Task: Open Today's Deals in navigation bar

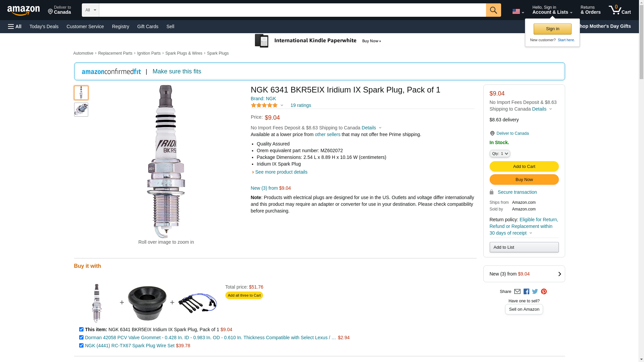Action: point(44,26)
